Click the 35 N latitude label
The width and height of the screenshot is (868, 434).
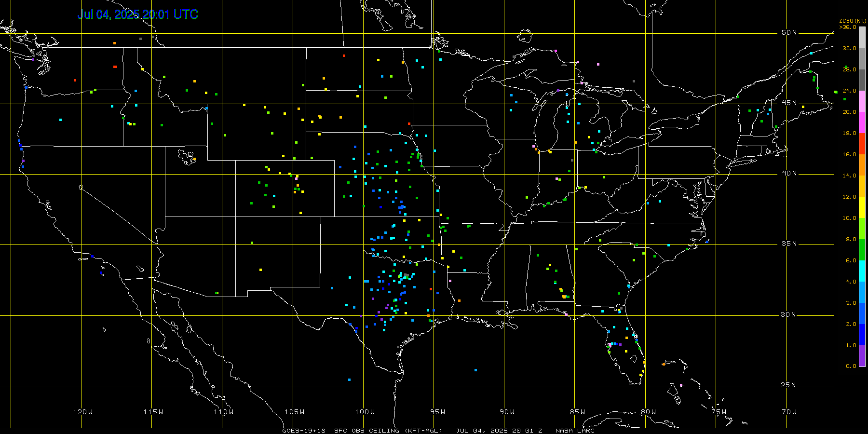coord(789,244)
